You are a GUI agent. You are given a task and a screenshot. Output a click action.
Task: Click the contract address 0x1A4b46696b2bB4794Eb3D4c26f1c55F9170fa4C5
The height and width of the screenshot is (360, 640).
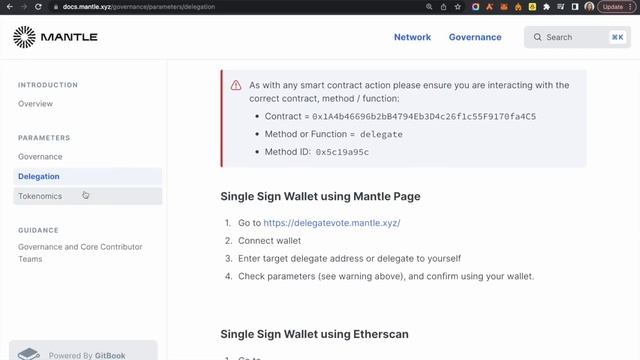[x=424, y=116]
